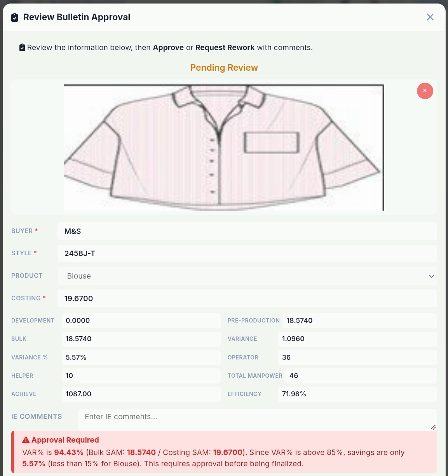Viewport: 448px width, 476px height.
Task: Click the 'TOTAL MANPOWER' label
Action: 255,376
